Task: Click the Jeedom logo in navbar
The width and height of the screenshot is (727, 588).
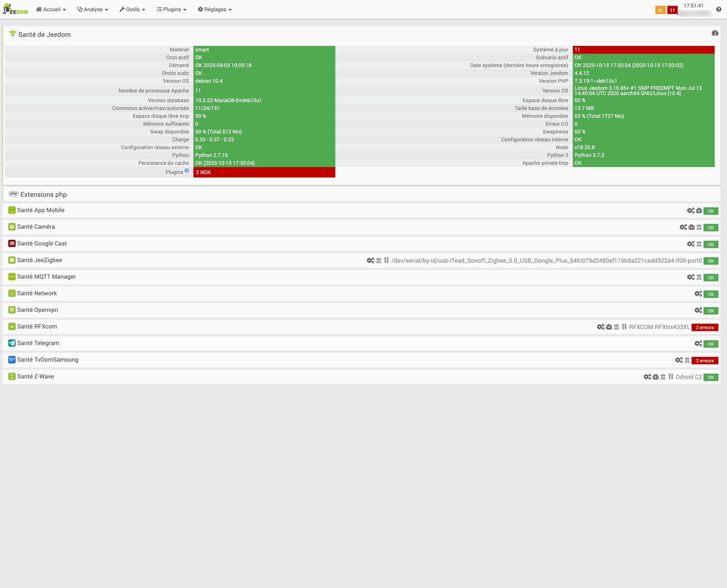Action: [x=15, y=9]
